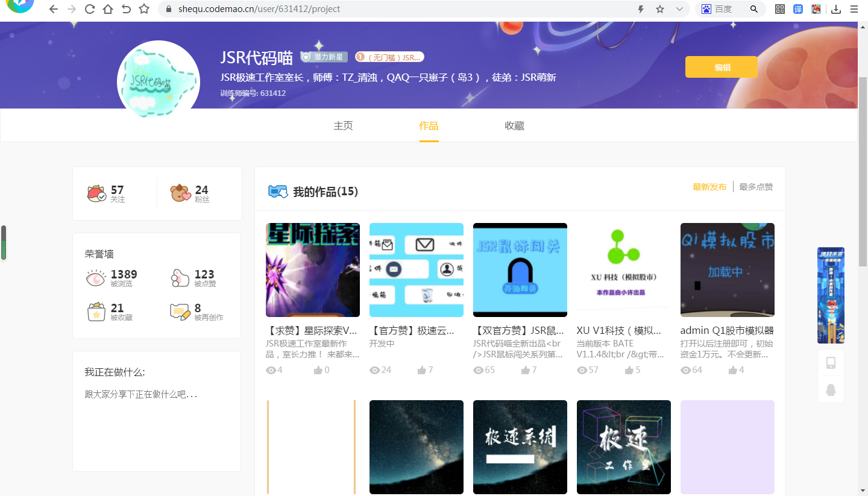Switch to the 主页 tab
Image resolution: width=868 pixels, height=496 pixels.
pos(344,126)
